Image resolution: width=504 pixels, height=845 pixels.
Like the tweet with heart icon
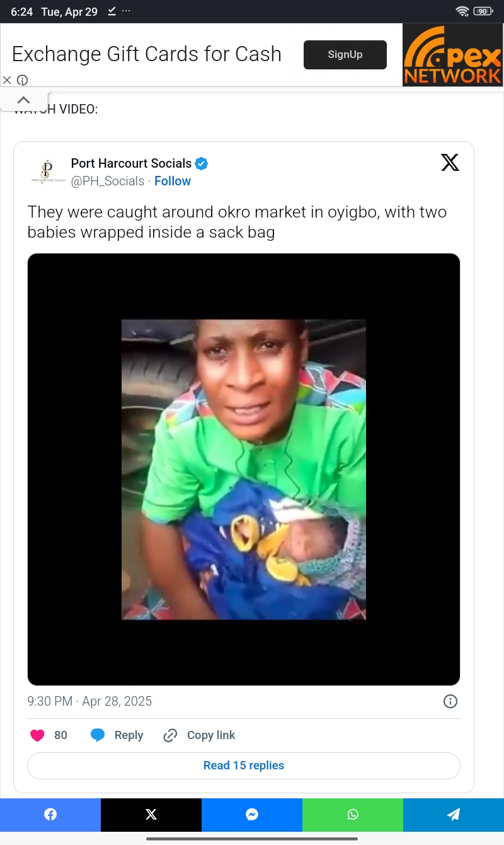pos(38,735)
